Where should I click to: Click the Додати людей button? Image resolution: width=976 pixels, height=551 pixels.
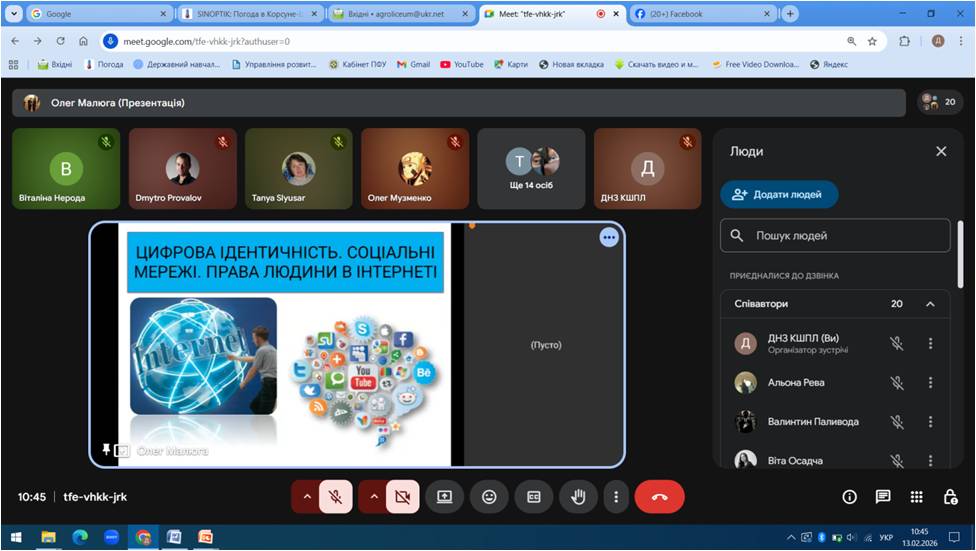tap(779, 194)
